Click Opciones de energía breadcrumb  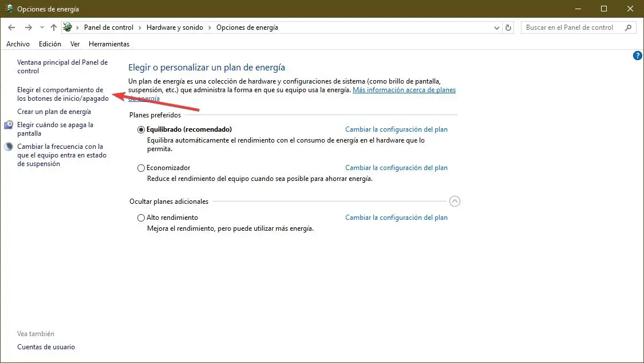point(247,27)
